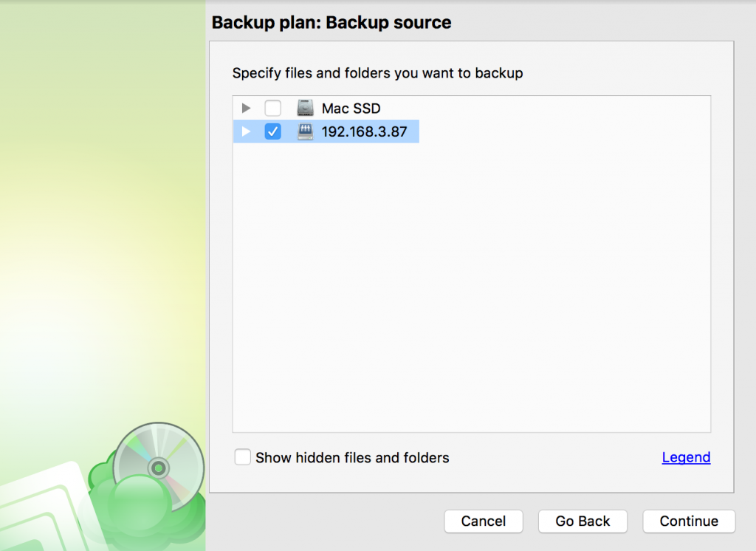This screenshot has height=551, width=756.
Task: Click the 'Show hidden files and folders' label
Action: [x=352, y=457]
